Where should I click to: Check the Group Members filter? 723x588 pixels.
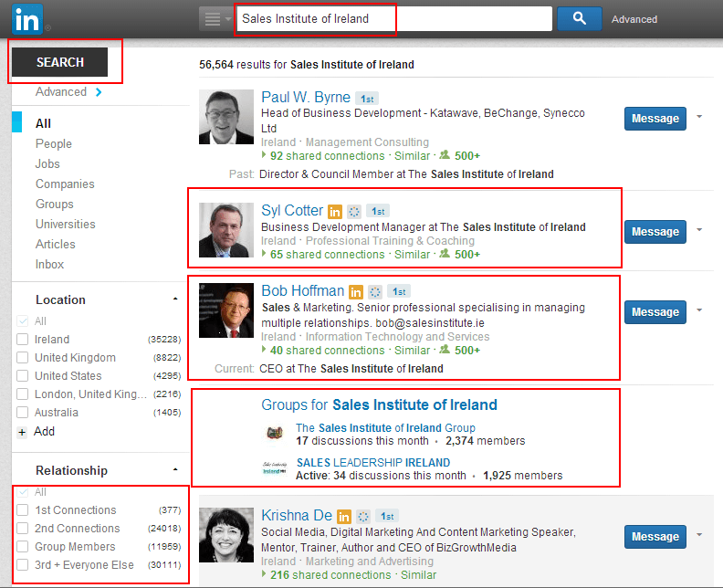22,547
